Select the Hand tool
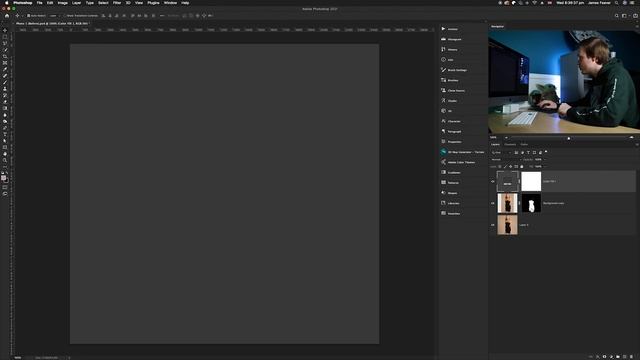Image resolution: width=640 pixels, height=360 pixels. tap(5, 154)
